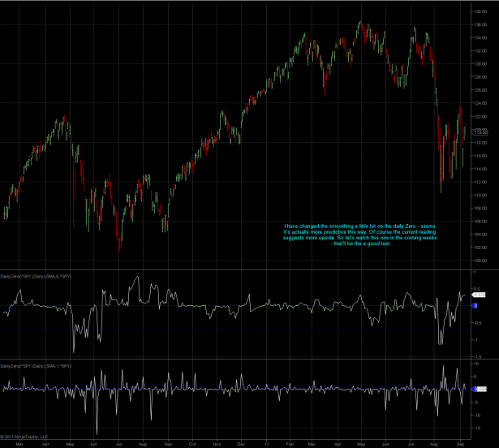Image resolution: width=499 pixels, height=448 pixels.
Task: Select the 124.00 price axis label
Action: click(x=480, y=103)
